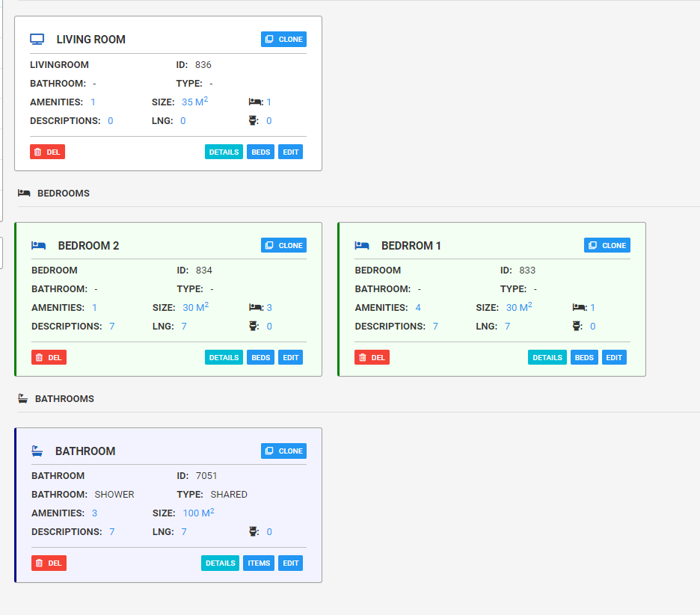Click Bathroom LNG value 7
The width and height of the screenshot is (700, 615).
pyautogui.click(x=184, y=532)
